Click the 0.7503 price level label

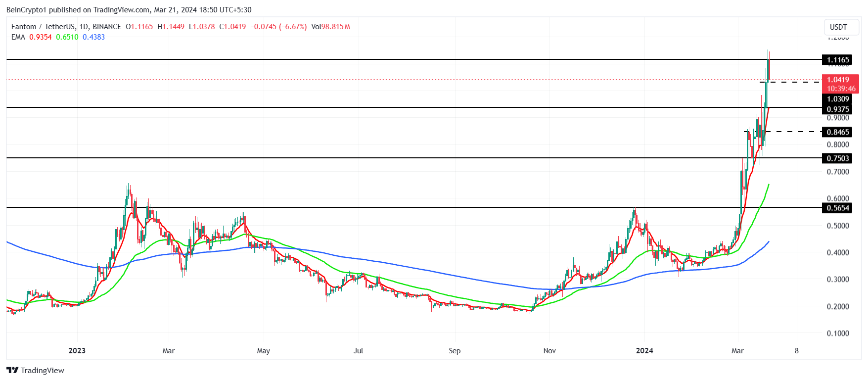837,158
